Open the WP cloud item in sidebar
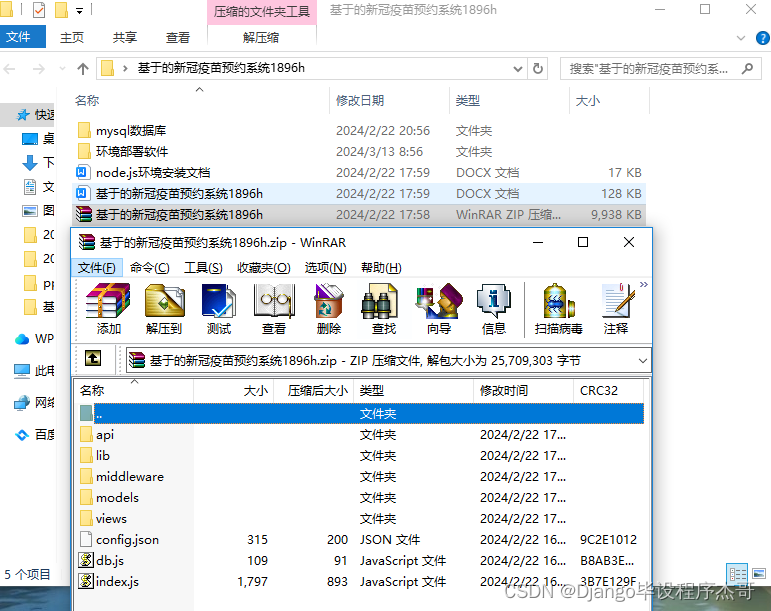Viewport: 771px width, 611px height. point(34,339)
